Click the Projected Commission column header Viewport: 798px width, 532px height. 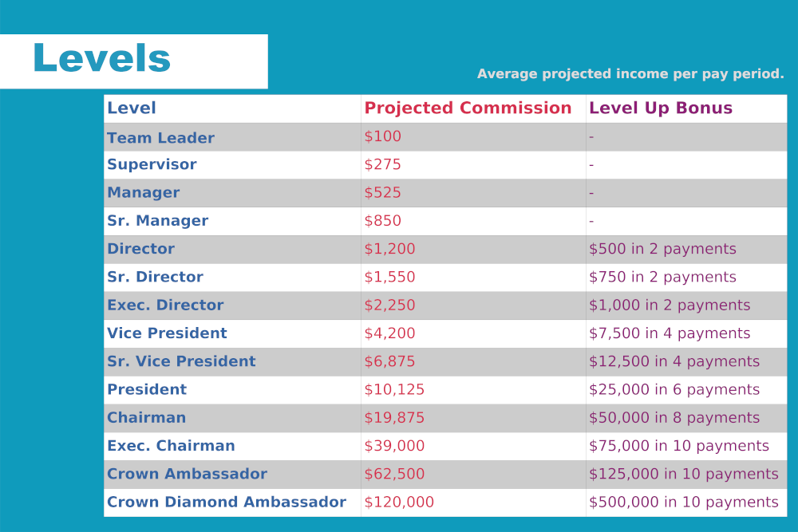468,108
